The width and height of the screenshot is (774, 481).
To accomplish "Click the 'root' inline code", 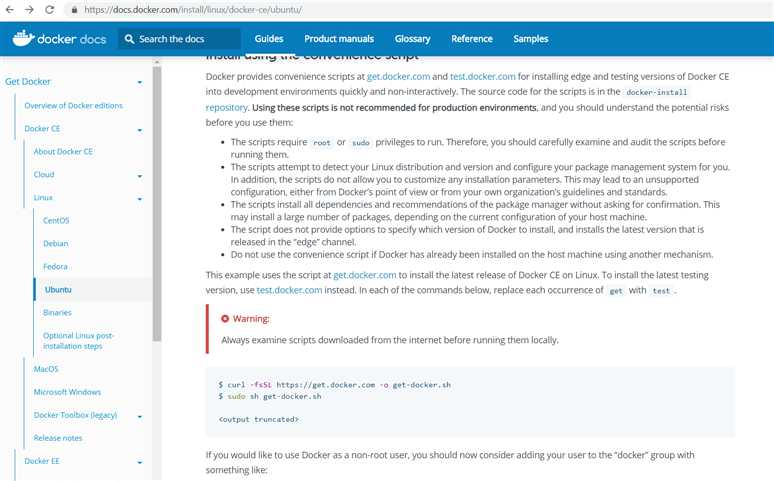I will pos(321,143).
